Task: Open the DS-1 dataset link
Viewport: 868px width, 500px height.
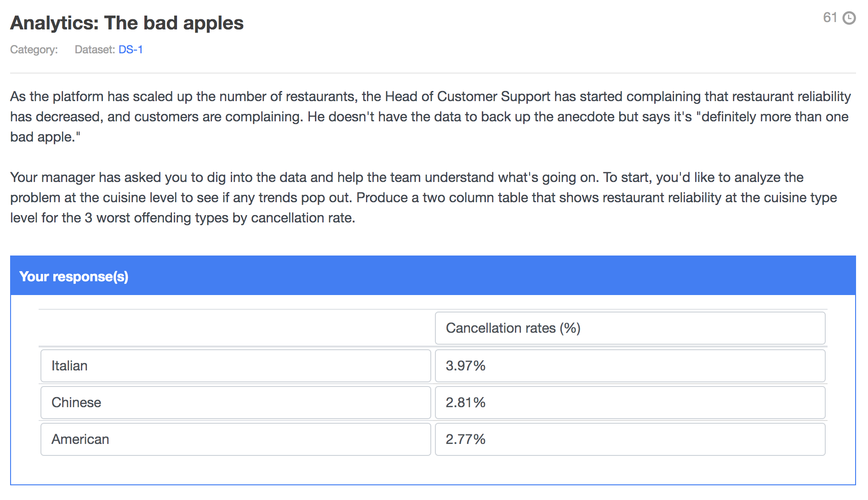Action: [131, 50]
